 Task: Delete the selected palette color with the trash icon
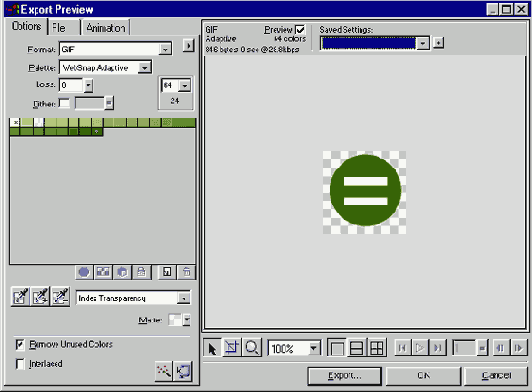187,272
